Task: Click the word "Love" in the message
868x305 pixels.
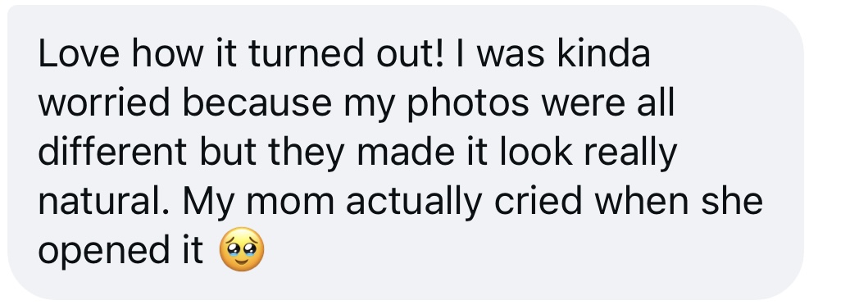Action: pos(79,54)
